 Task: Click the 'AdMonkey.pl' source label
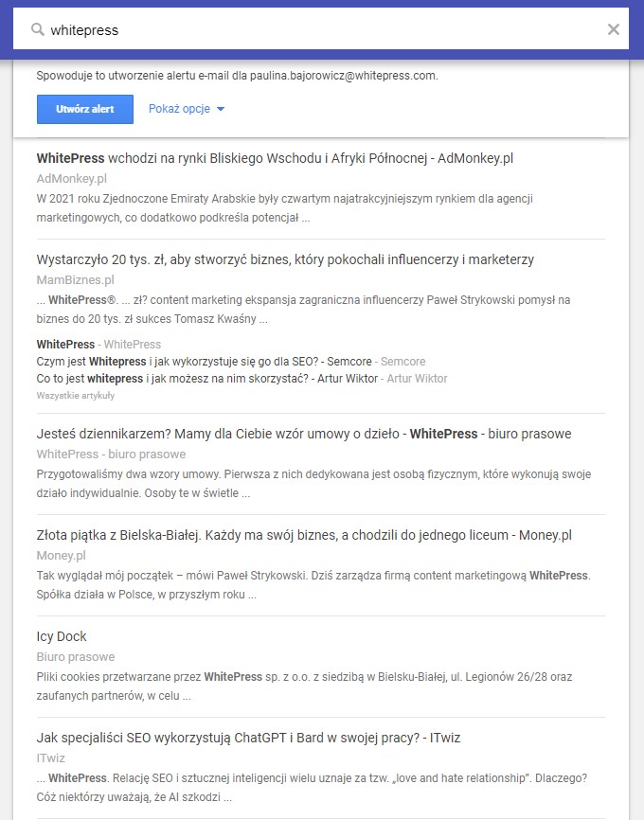[x=72, y=178]
